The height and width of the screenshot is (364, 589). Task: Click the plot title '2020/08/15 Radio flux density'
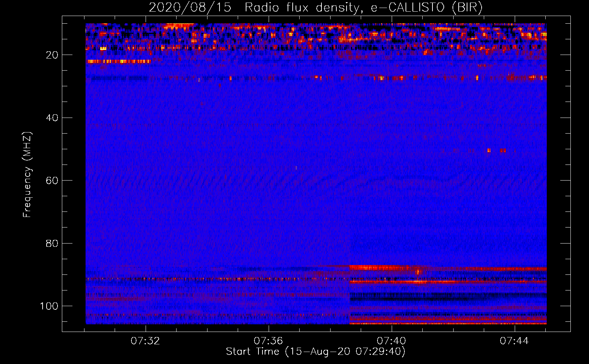coord(254,8)
